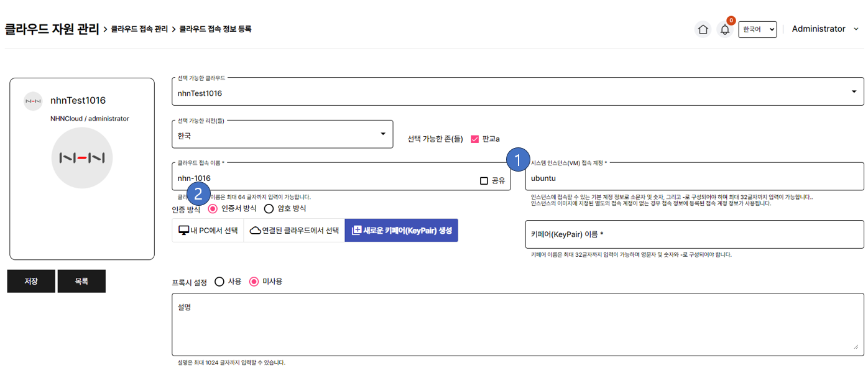
Task: Select the 암호 방식 radio button
Action: [269, 209]
